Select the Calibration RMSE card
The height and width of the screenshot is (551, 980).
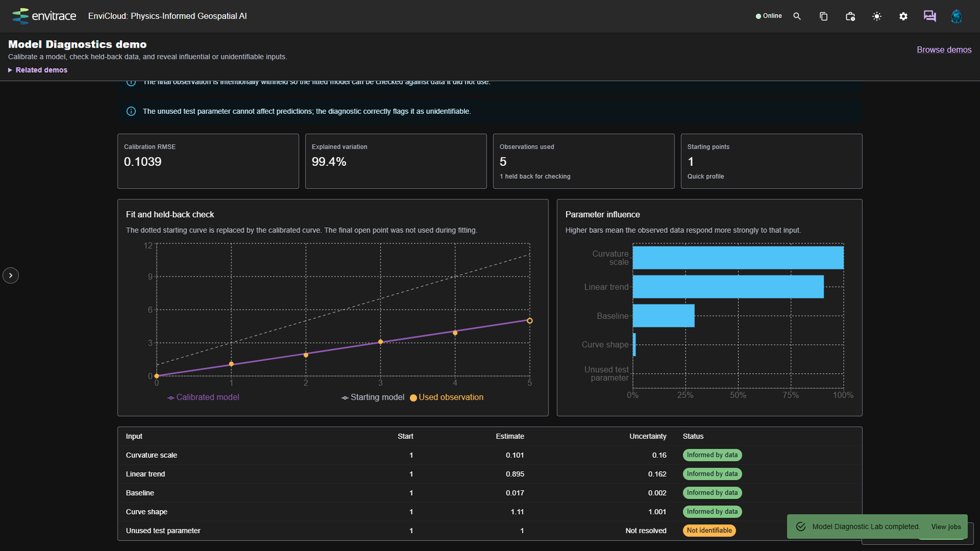pos(208,161)
